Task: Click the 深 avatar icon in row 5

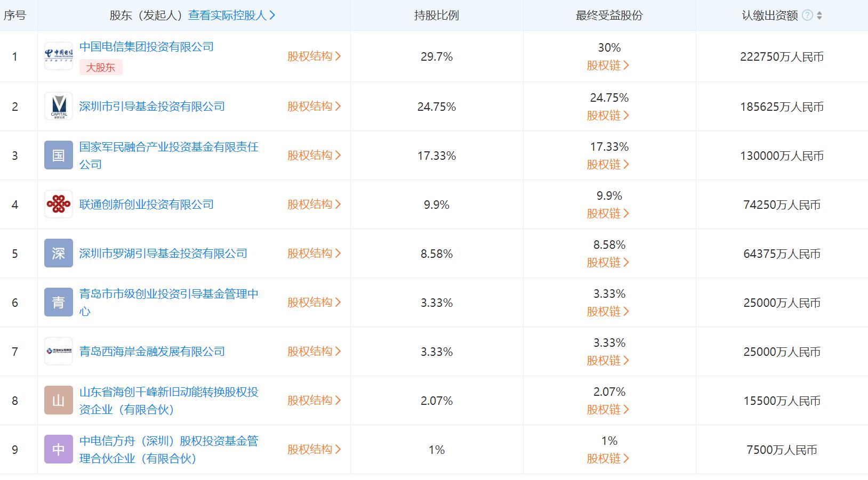Action: [59, 253]
